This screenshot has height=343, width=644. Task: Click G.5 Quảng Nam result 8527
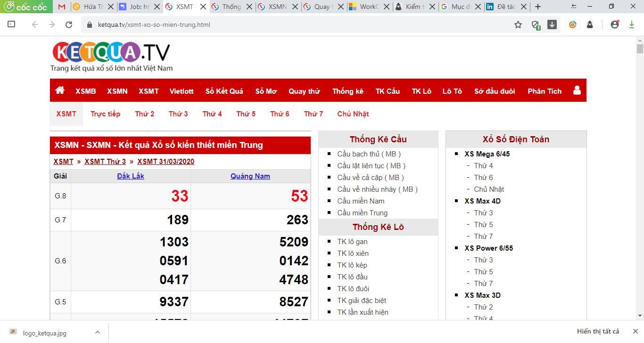coord(294,302)
